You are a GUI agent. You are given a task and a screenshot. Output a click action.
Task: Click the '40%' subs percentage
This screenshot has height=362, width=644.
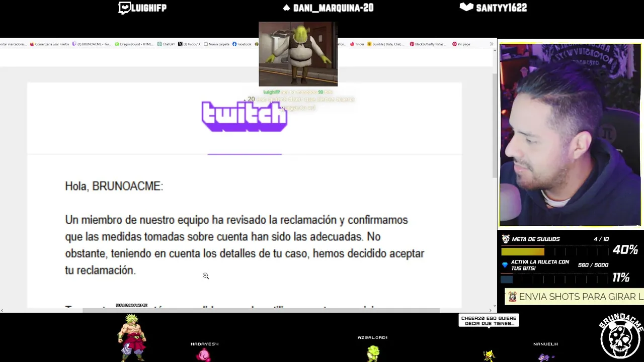pyautogui.click(x=625, y=250)
